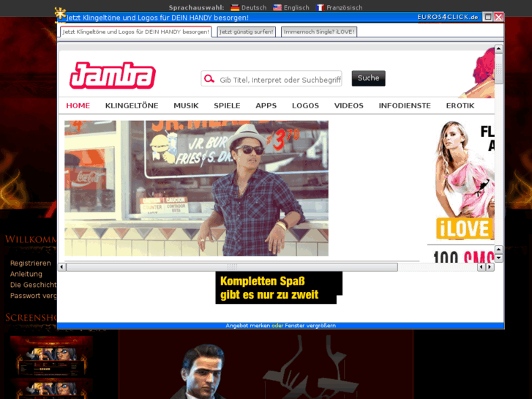532x399 pixels.
Task: Open LOGOS menu item
Action: (x=305, y=105)
